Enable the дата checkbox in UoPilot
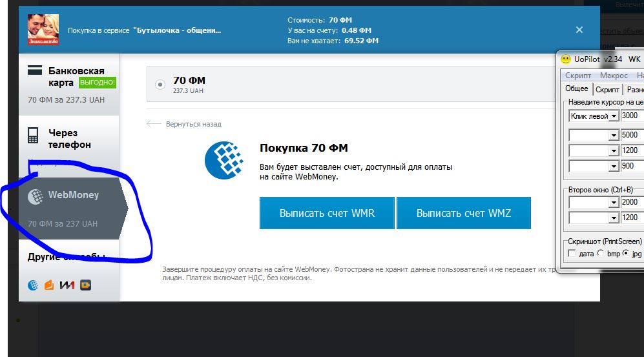Image resolution: width=644 pixels, height=357 pixels. pyautogui.click(x=572, y=253)
